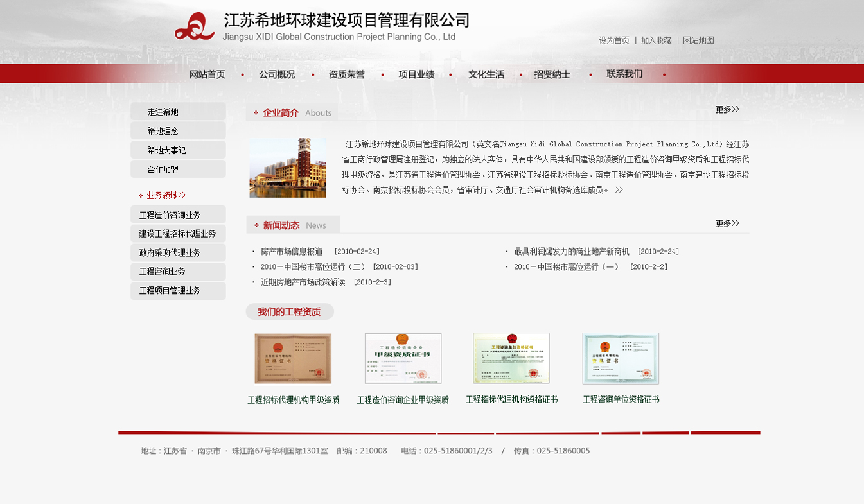Open 联系我们 in the navigation bar
This screenshot has width=864, height=504.
pos(624,74)
